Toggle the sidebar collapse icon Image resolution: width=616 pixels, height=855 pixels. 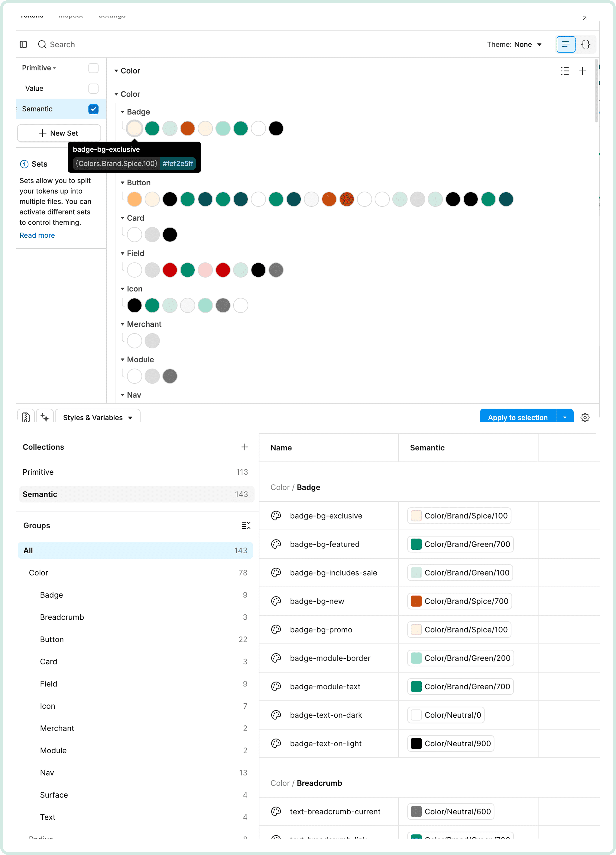(x=23, y=44)
